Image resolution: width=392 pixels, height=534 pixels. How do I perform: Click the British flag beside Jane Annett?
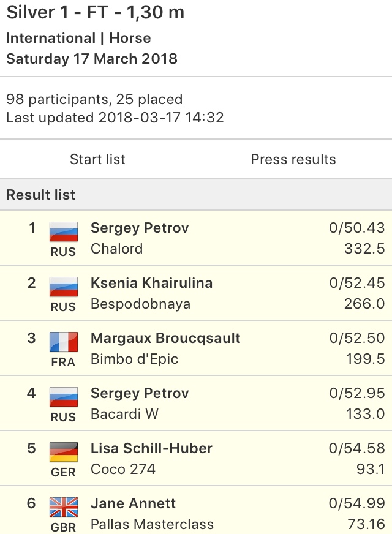[64, 507]
